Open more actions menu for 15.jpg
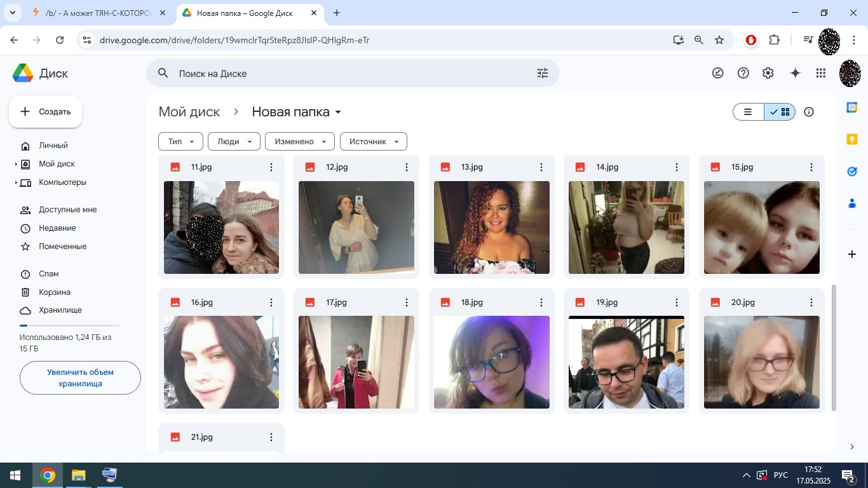The height and width of the screenshot is (488, 868). pos(811,167)
